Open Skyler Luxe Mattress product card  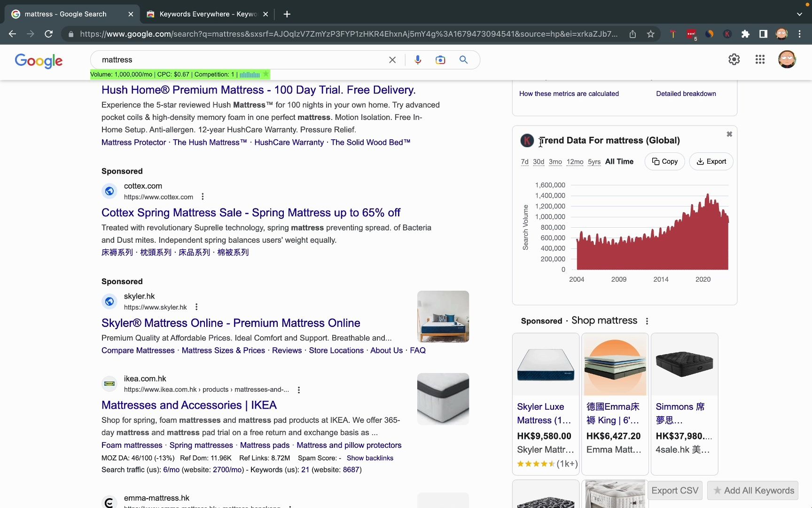[x=546, y=404]
